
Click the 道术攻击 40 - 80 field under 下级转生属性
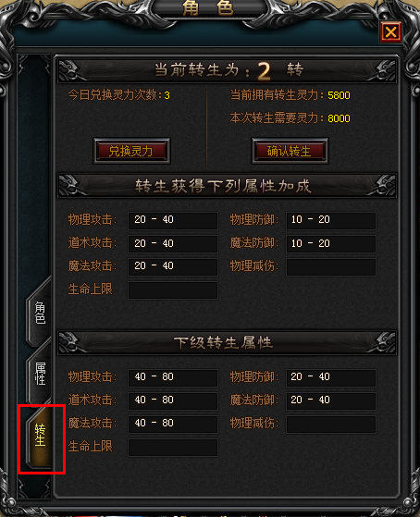coord(173,400)
